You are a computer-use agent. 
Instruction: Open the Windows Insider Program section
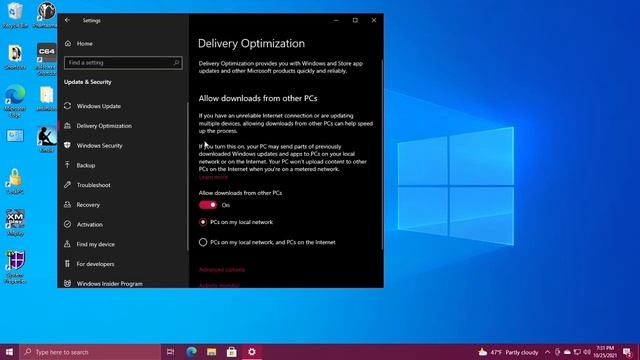click(122, 283)
